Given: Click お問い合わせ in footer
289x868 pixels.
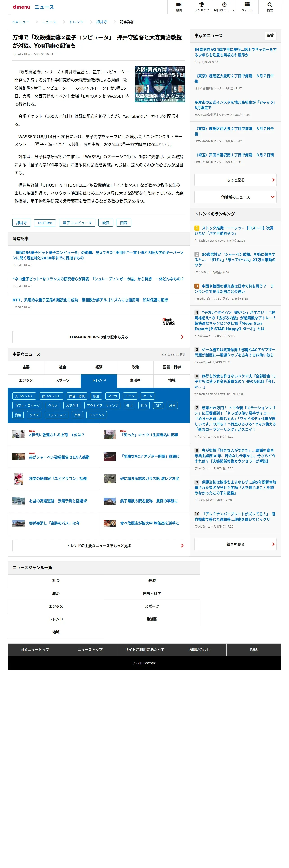Looking at the screenshot, I should coord(199,650).
